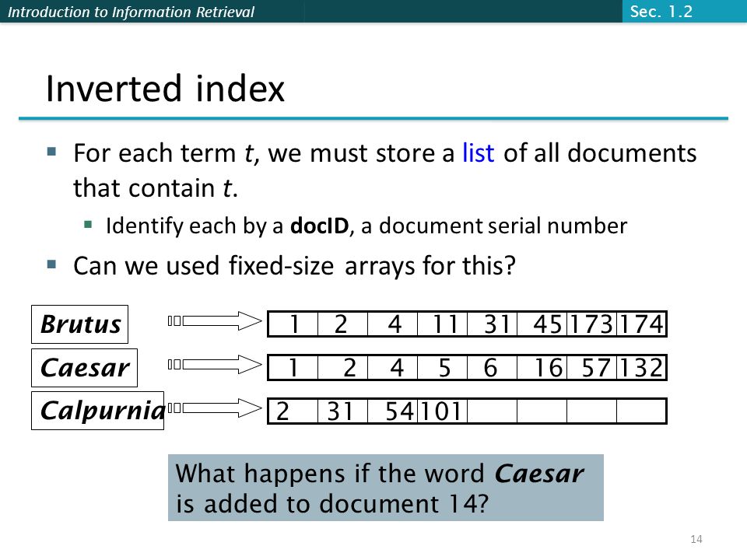This screenshot has width=747, height=560.
Task: Click the 'Calpurnia' term box
Action: pos(98,411)
